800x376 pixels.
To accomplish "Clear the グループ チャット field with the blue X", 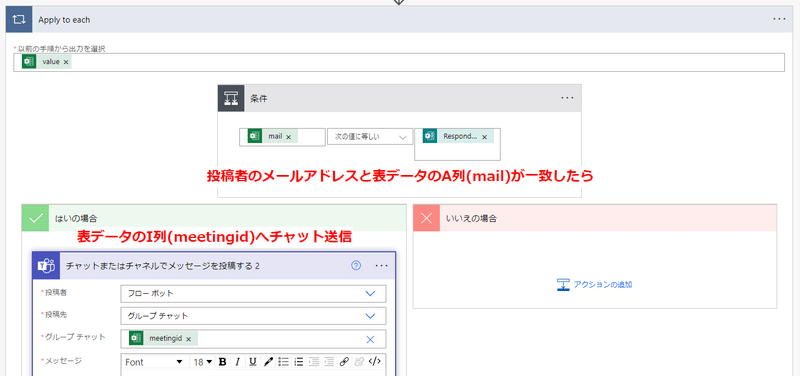I will pos(370,339).
